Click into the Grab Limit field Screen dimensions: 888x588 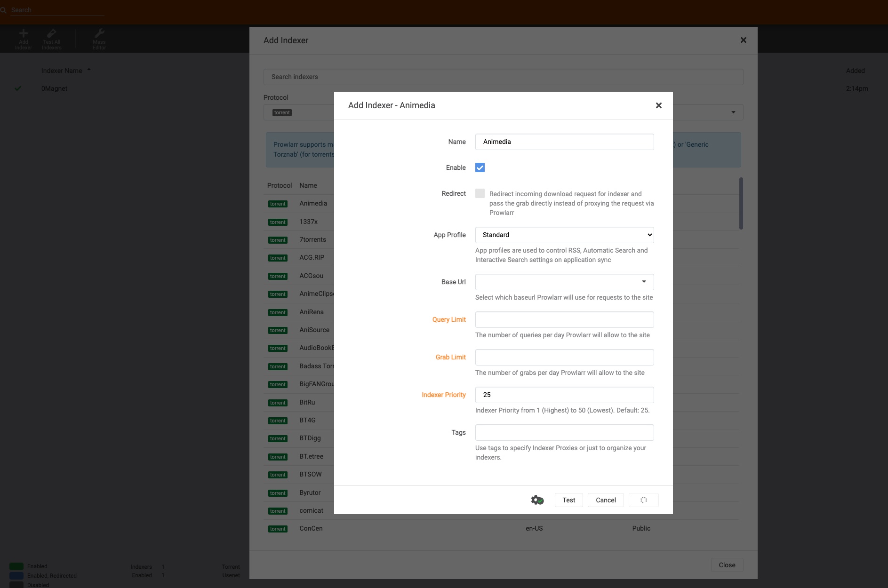coord(565,357)
